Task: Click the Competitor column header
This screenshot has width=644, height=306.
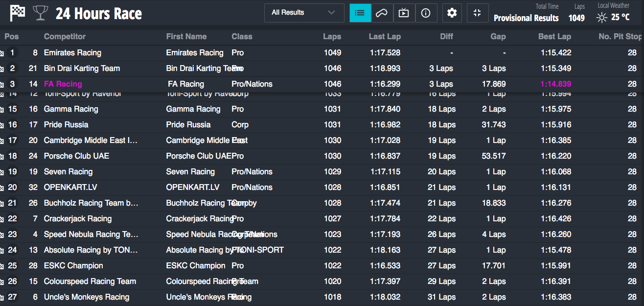Action: coord(65,37)
